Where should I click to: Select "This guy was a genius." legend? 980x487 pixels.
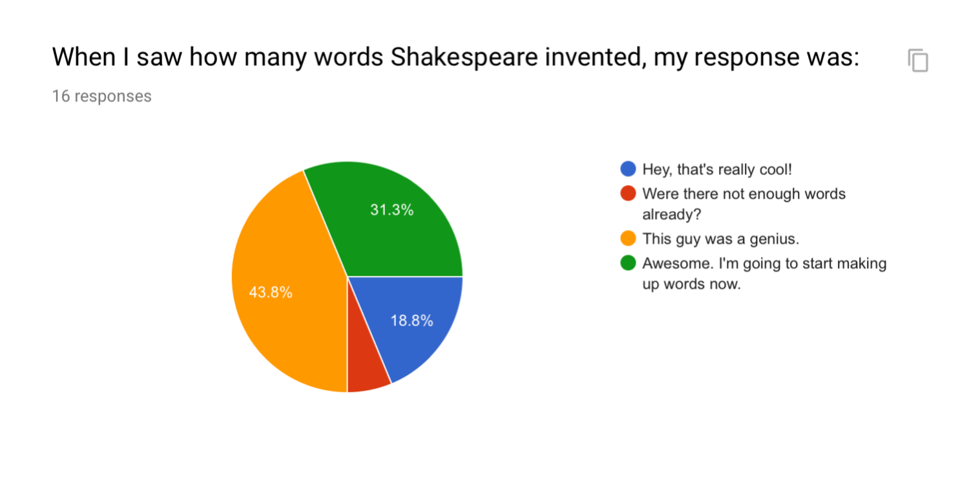720,239
